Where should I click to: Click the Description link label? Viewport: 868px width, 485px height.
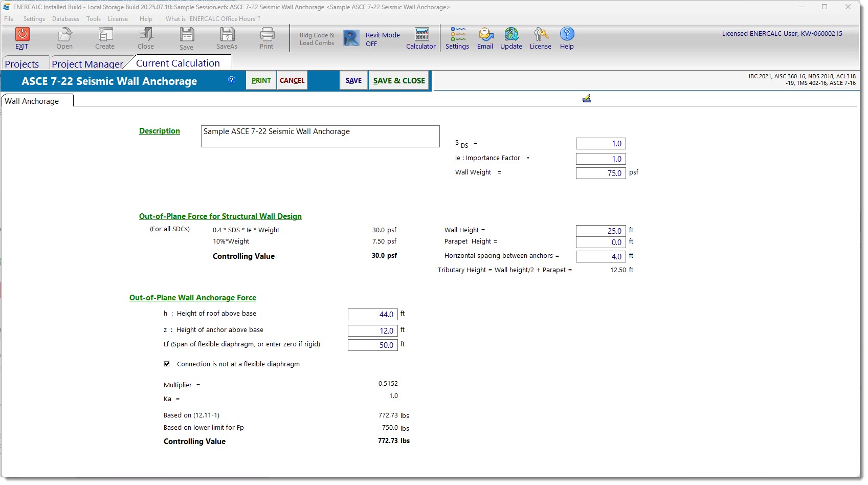(160, 131)
